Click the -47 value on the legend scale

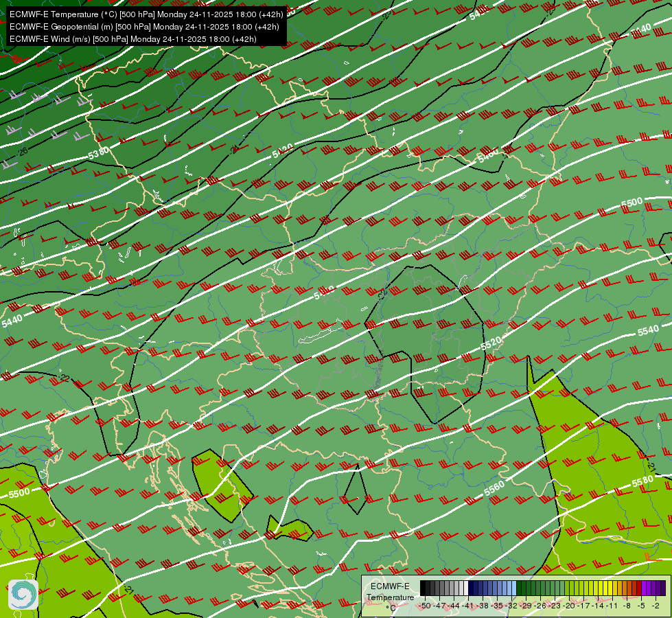pyautogui.click(x=439, y=606)
